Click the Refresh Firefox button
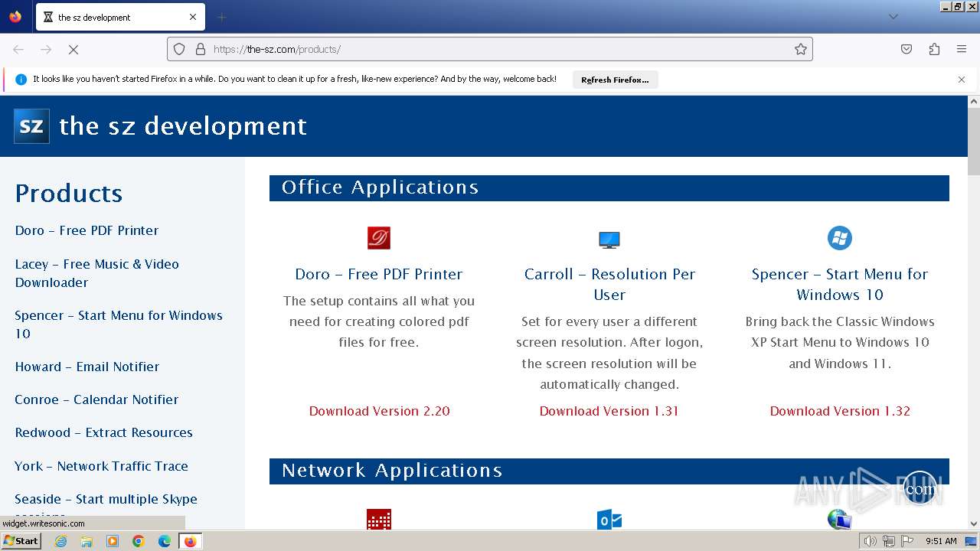The image size is (980, 551). click(615, 80)
